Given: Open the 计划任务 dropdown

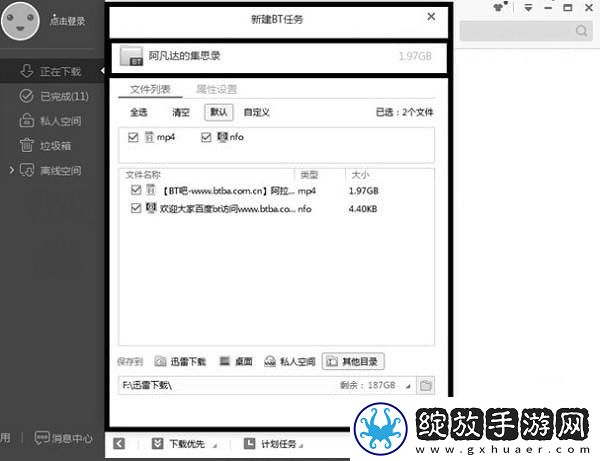Looking at the screenshot, I should [274, 444].
